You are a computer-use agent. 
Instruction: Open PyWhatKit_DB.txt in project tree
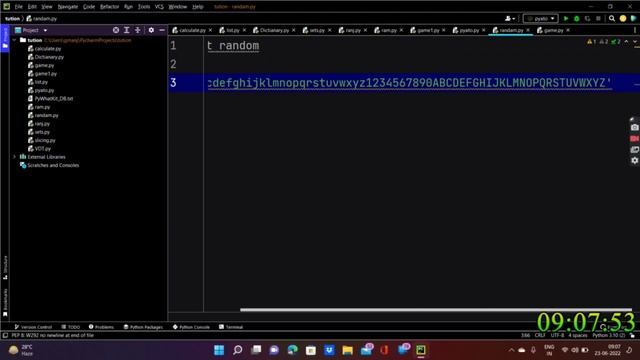[51, 98]
